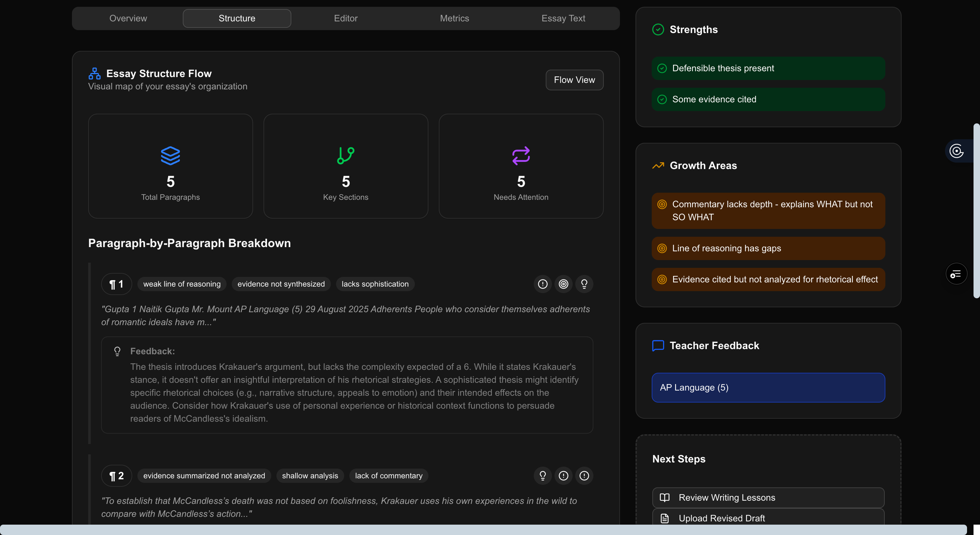Click the alert icon in paragraph 1 row
This screenshot has width=980, height=535.
click(x=542, y=284)
